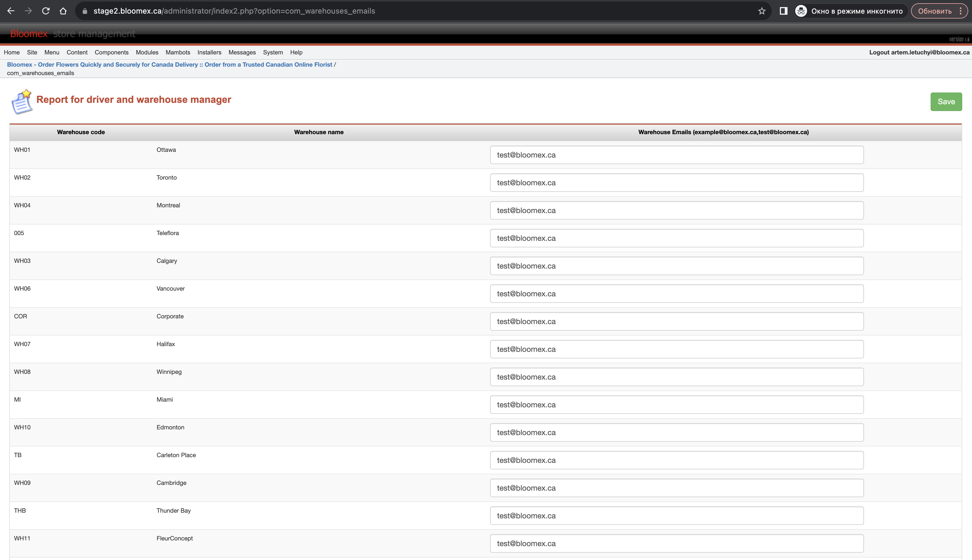Image resolution: width=972 pixels, height=560 pixels.
Task: Reload the page with refresh icon
Action: 46,11
